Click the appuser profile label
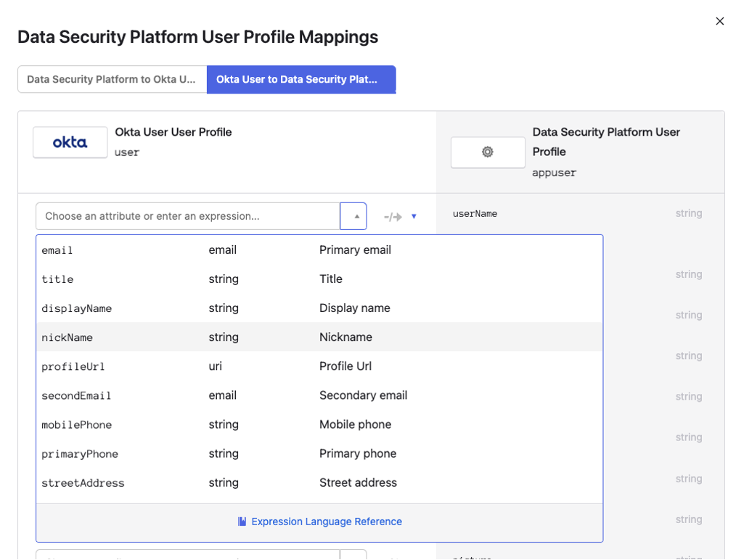This screenshot has height=560, width=736. click(555, 173)
